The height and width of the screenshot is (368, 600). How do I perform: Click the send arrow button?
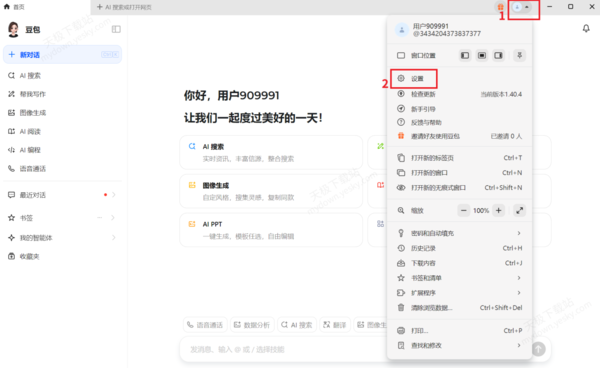[539, 349]
